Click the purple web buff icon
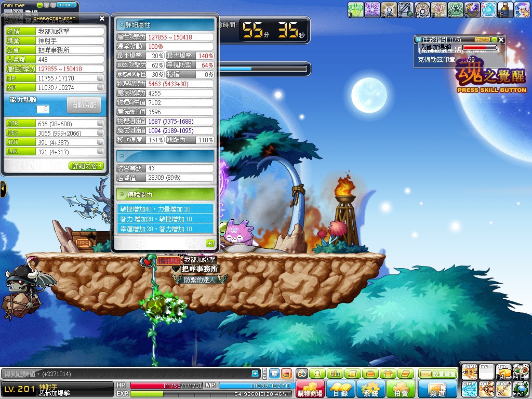 372,9
